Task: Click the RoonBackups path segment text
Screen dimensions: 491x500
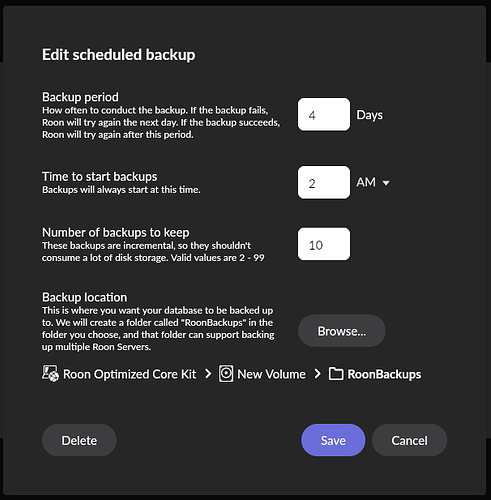Action: [384, 374]
